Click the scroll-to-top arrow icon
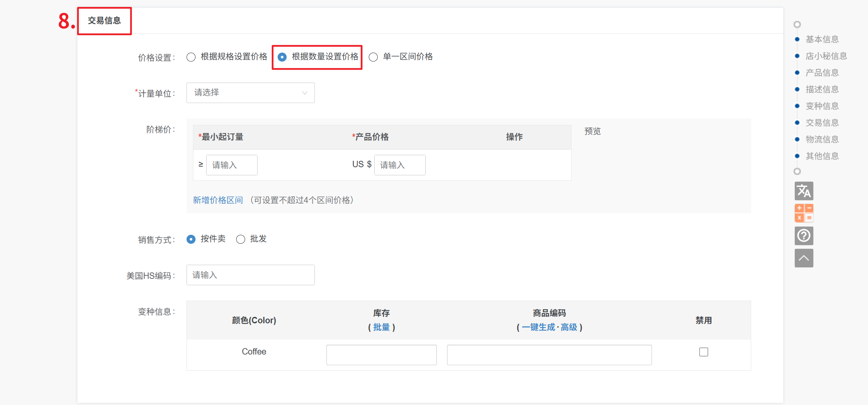 pyautogui.click(x=804, y=258)
